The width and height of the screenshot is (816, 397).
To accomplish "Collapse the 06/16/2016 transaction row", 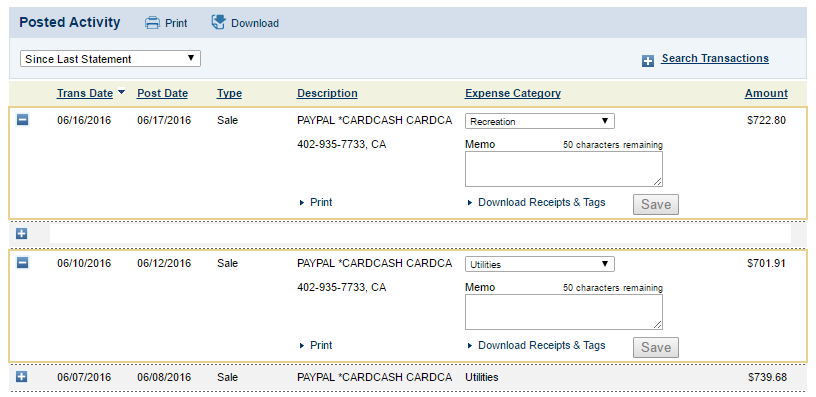I will click(22, 120).
